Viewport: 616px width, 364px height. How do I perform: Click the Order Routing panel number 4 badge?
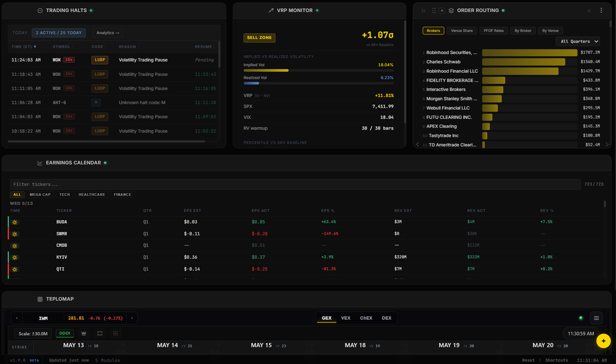pyautogui.click(x=441, y=11)
